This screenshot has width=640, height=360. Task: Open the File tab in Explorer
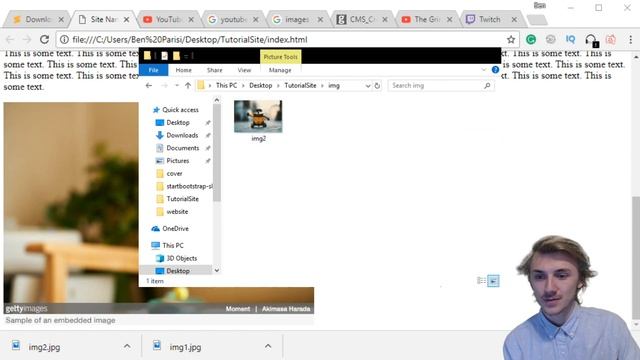[x=153, y=70]
